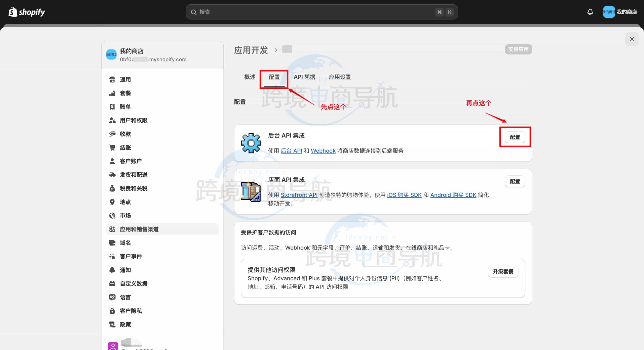Screen dimensions: 644x350
Task: Switch to the 应用设置 tab
Action: point(340,77)
